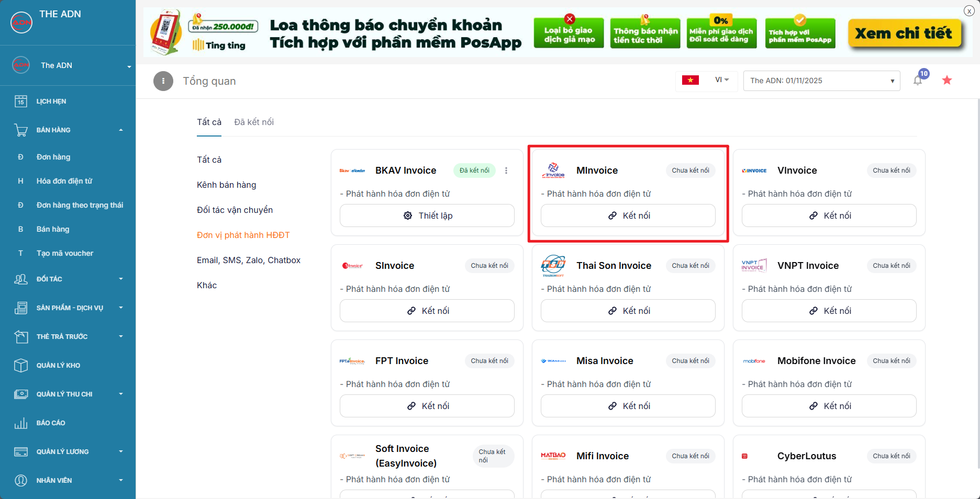Open the three-dot menu beside Tổng quan
980x499 pixels.
pyautogui.click(x=163, y=81)
